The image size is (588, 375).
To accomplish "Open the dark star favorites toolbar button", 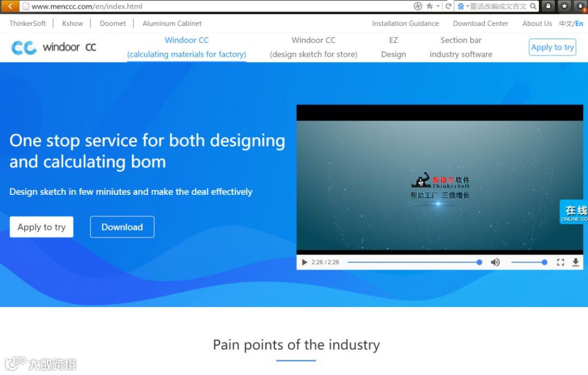I will [x=565, y=5].
